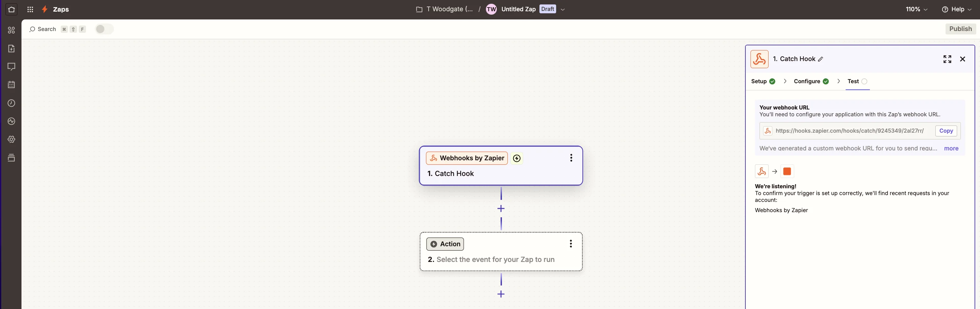980x309 pixels.
Task: Add a step below the Action step
Action: (x=501, y=294)
